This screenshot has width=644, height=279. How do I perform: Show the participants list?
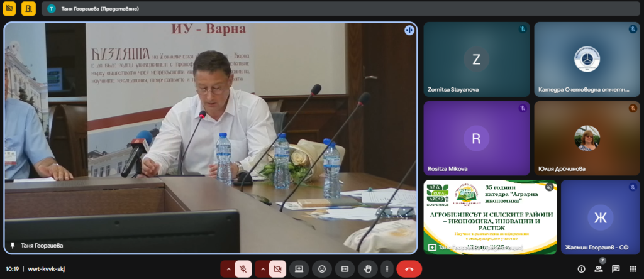(x=599, y=269)
